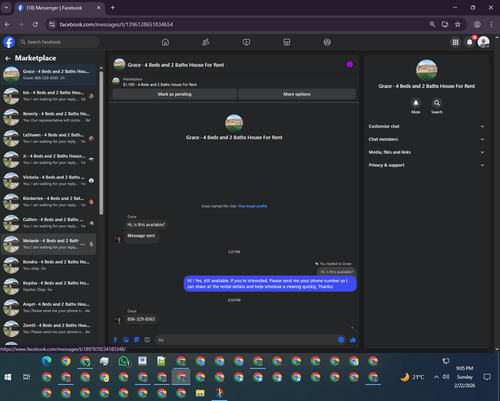Click Grace's phone number message 806-329-8565
The width and height of the screenshot is (500, 401).
click(x=141, y=319)
